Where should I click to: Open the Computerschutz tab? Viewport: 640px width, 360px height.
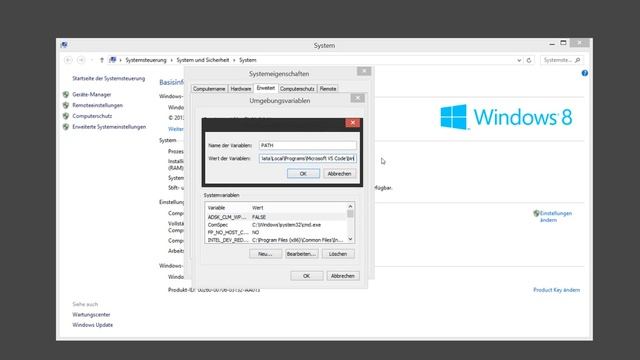pyautogui.click(x=297, y=89)
